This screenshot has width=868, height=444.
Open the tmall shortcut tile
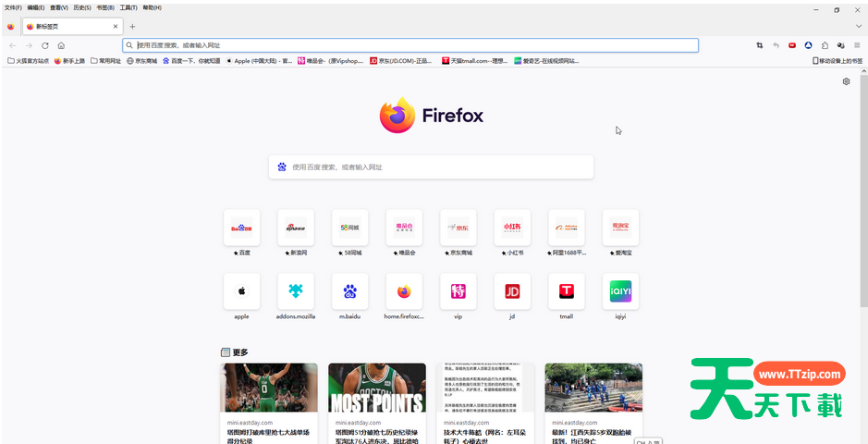pos(567,291)
